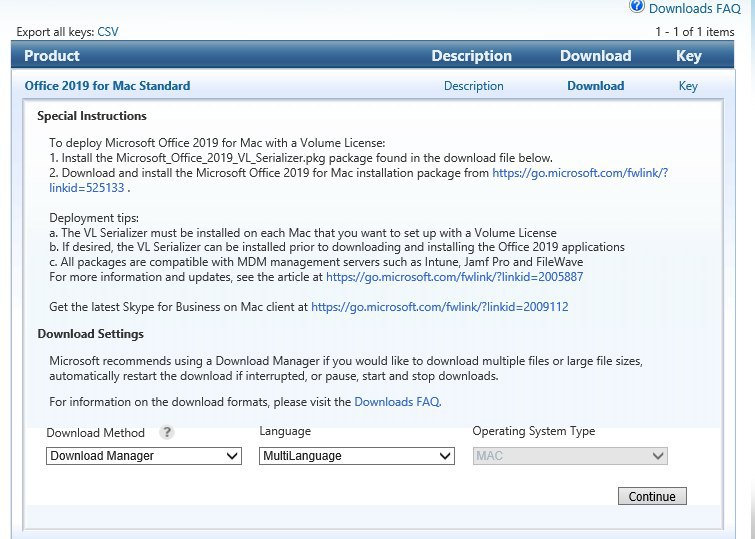755x539 pixels.
Task: Visit the Downloads FAQ link in Download Settings
Action: [x=397, y=402]
